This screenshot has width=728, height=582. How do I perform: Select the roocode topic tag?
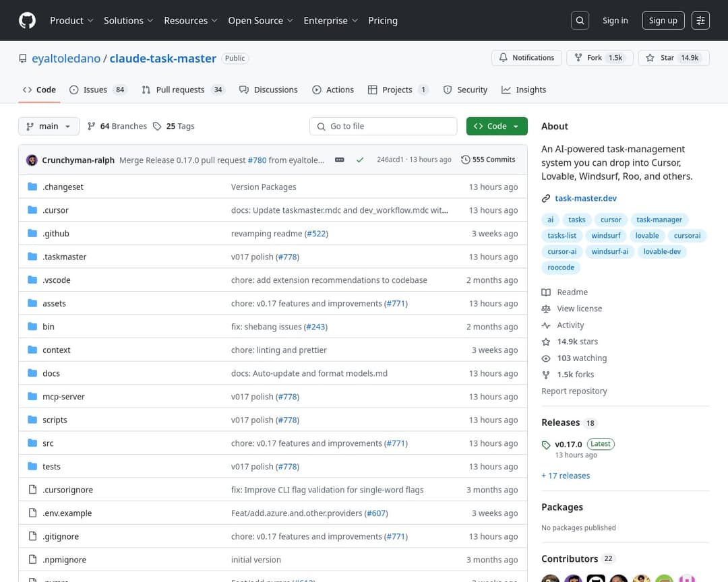(560, 267)
